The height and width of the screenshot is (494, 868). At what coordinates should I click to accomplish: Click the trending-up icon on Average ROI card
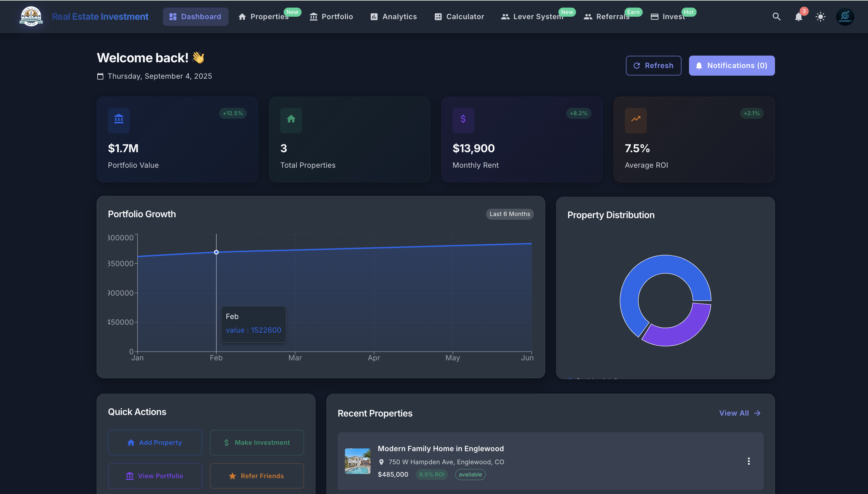tap(635, 120)
